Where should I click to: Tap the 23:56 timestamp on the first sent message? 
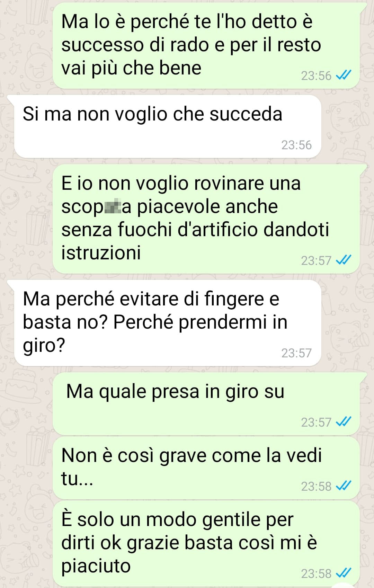[316, 75]
